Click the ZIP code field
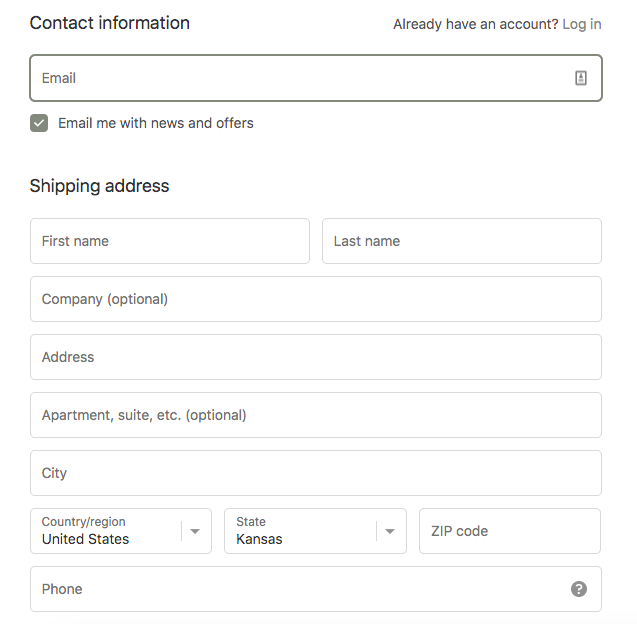Screen dimensions: 637x624 pos(510,531)
